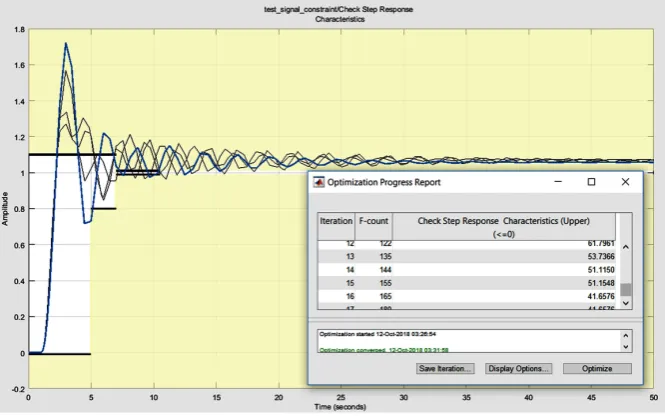Close the Optimization Progress Report window
Viewport: 665px width, 418px height.
625,181
